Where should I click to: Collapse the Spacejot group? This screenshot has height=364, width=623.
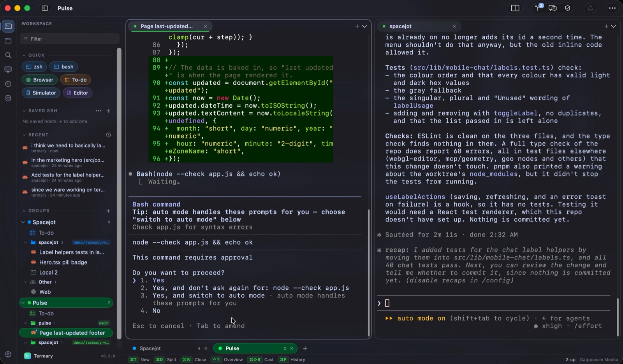(x=23, y=222)
